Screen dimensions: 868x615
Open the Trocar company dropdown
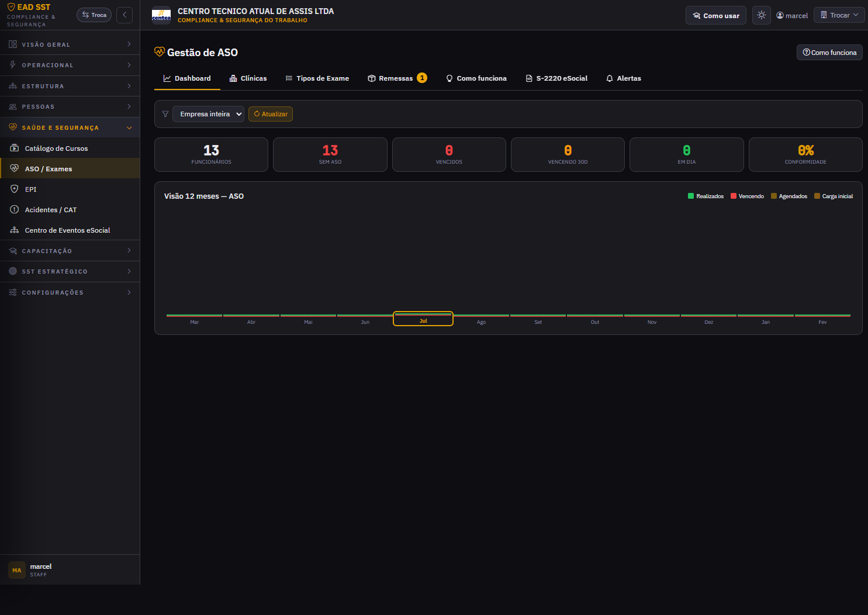coord(839,15)
